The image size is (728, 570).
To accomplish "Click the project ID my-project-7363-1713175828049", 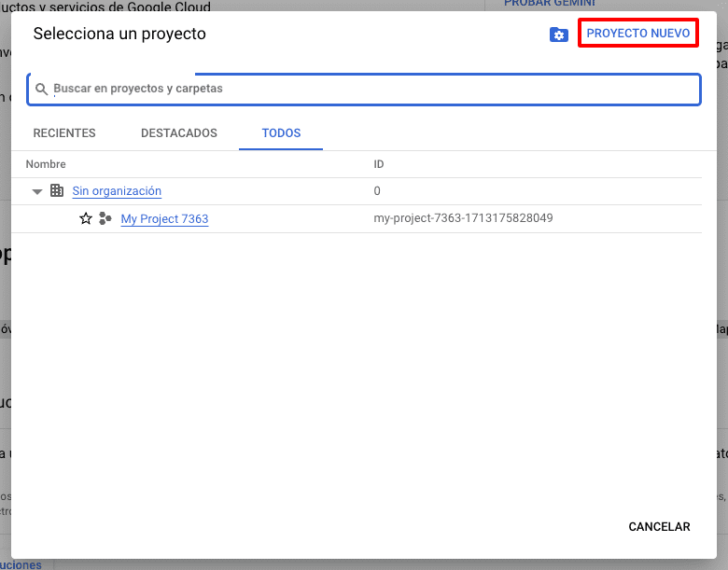I will click(463, 218).
